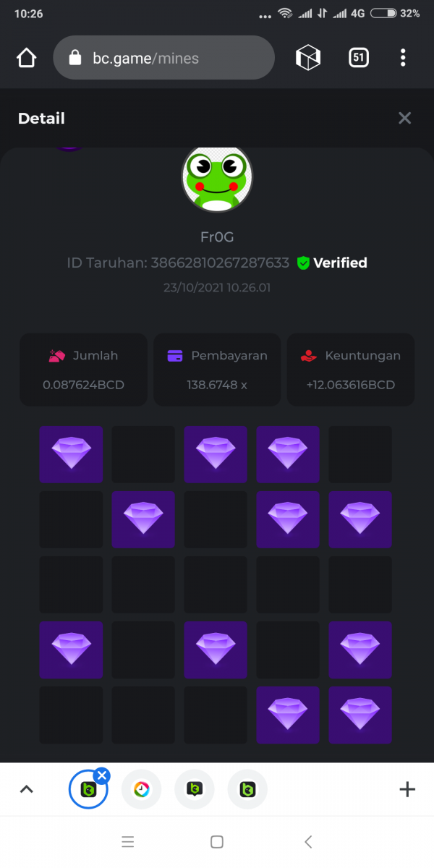Click the top-left diamond tile
Image resolution: width=434 pixels, height=868 pixels.
click(71, 454)
